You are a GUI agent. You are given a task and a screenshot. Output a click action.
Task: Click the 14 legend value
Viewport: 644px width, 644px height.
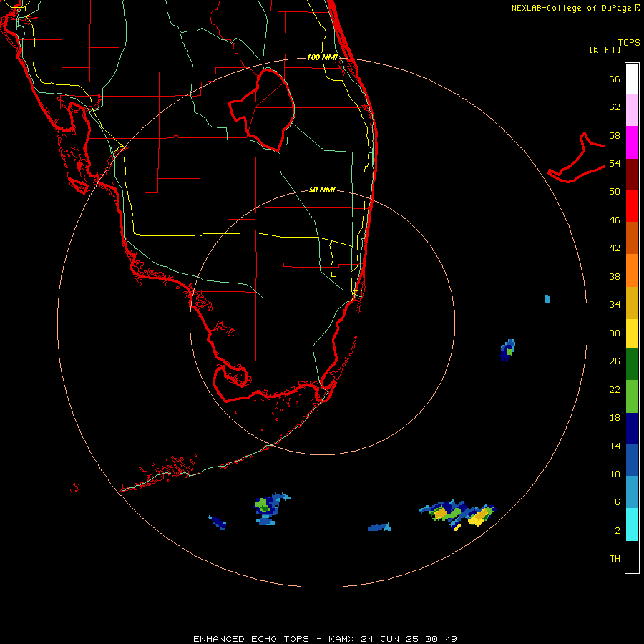(615, 446)
